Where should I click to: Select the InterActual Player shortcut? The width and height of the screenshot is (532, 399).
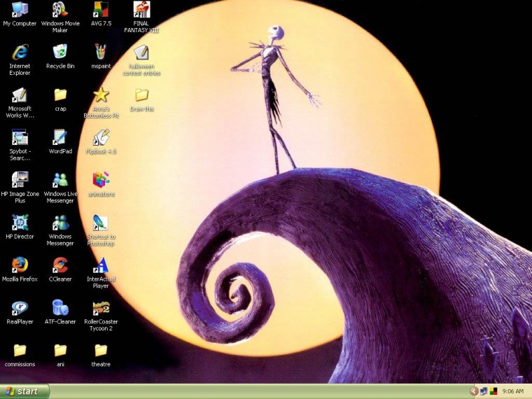101,266
